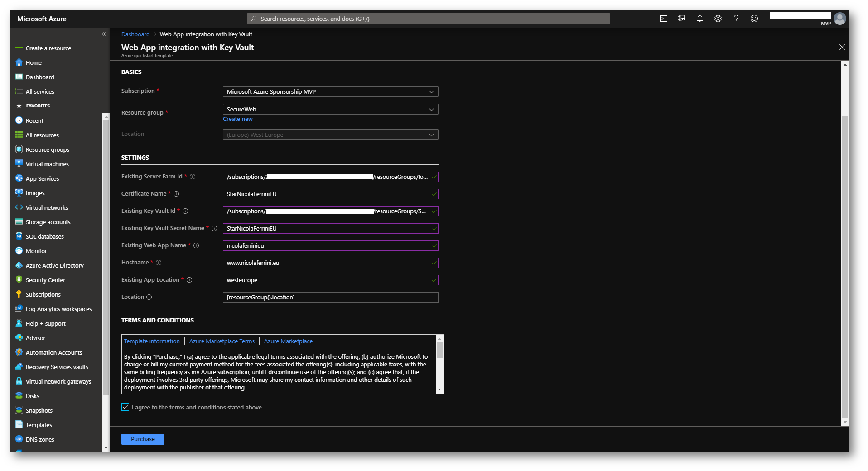Screen dimensions: 868x471
Task: Switch to Template information tab
Action: tap(152, 341)
